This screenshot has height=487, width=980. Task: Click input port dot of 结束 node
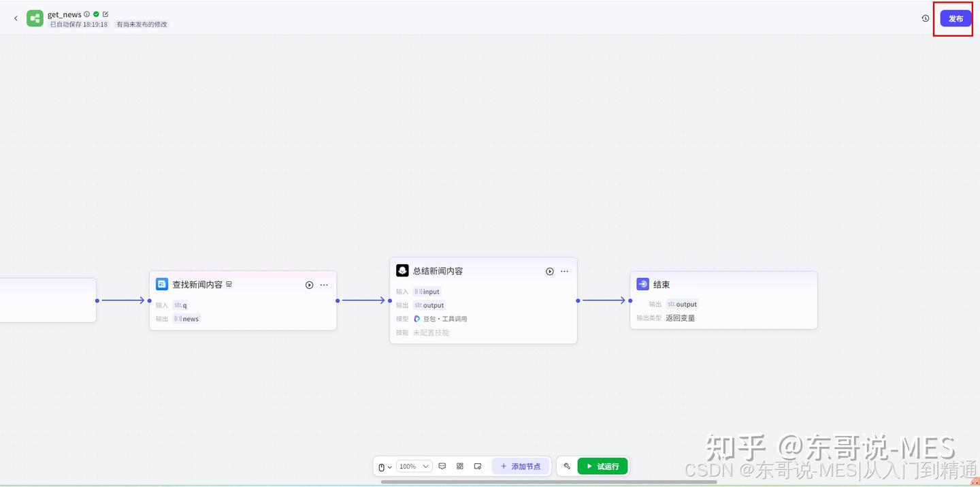630,300
